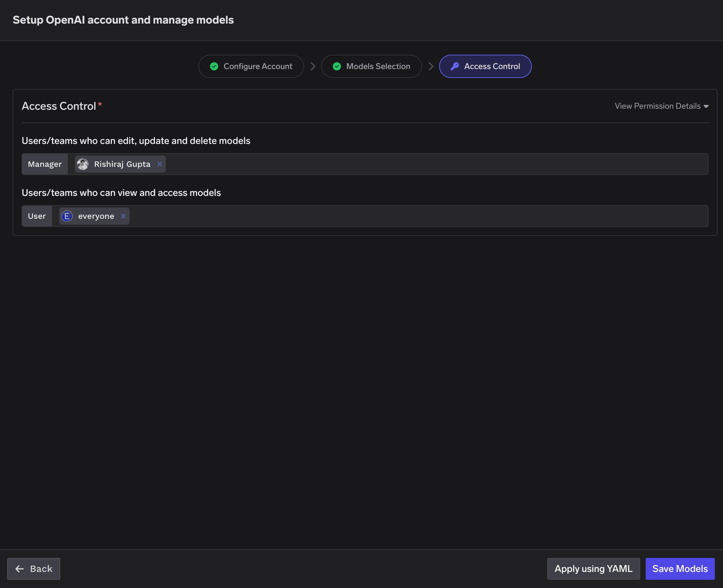This screenshot has width=723, height=588.
Task: Click the E avatar next to everyone
Action: point(67,216)
